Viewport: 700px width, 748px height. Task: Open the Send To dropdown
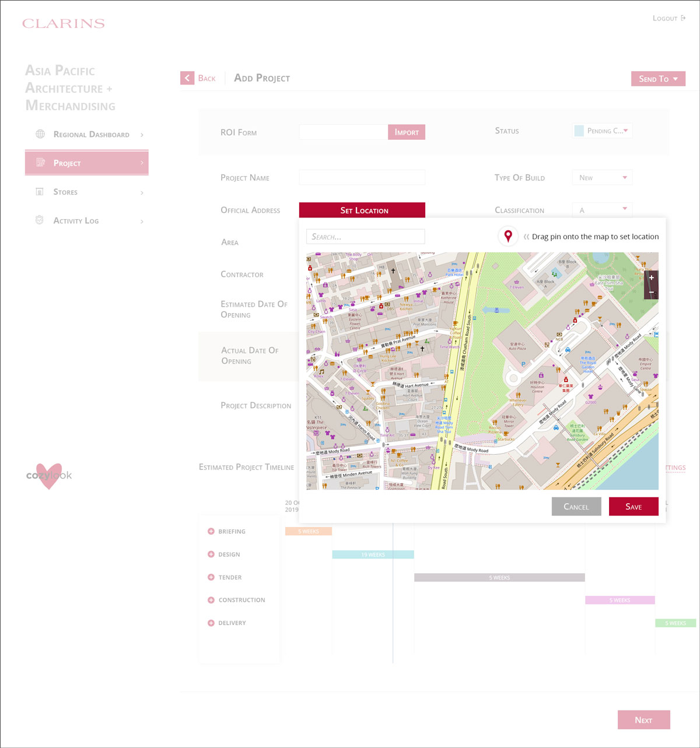658,79
